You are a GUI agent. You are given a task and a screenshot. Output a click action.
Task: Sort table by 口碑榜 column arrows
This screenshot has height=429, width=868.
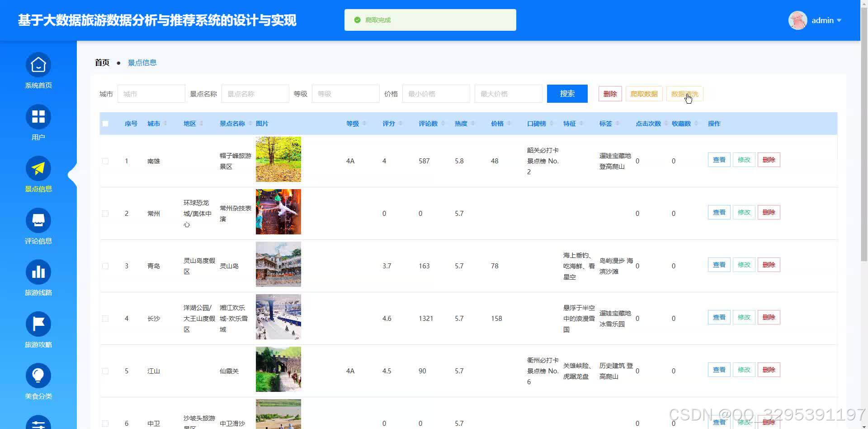tap(552, 124)
